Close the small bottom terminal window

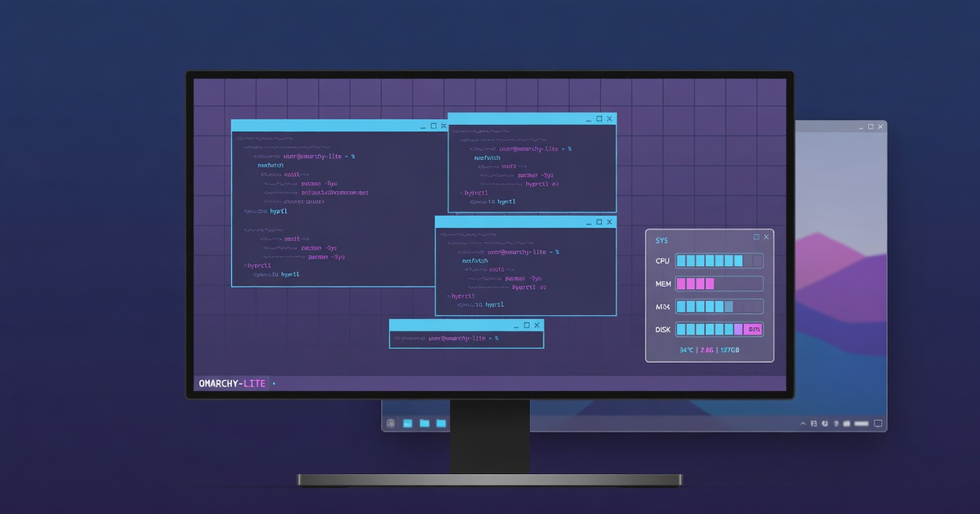tap(537, 325)
